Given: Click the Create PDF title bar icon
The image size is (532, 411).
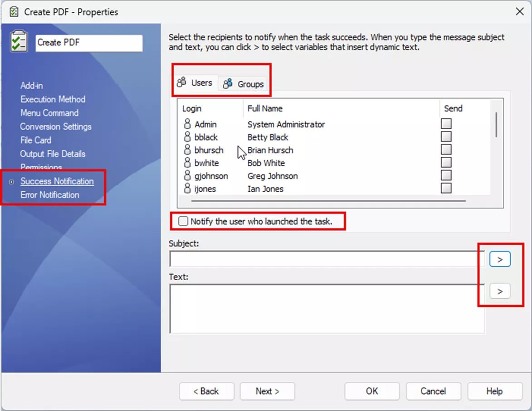Looking at the screenshot, I should pos(14,12).
